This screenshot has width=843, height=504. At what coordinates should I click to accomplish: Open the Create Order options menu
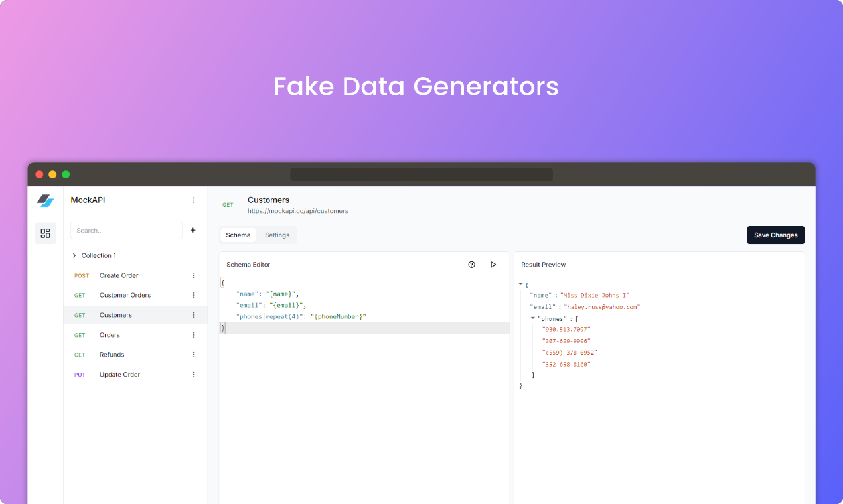[x=194, y=275]
